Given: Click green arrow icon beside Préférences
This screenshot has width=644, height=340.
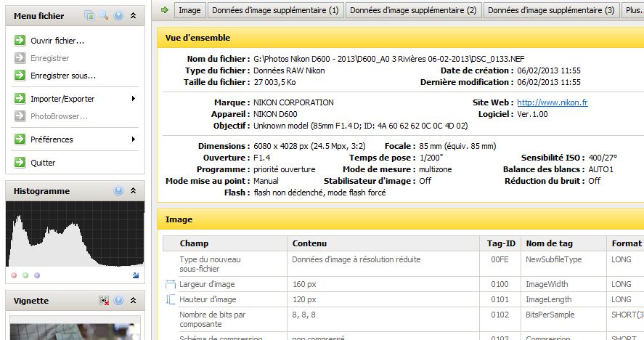Looking at the screenshot, I should click(20, 139).
